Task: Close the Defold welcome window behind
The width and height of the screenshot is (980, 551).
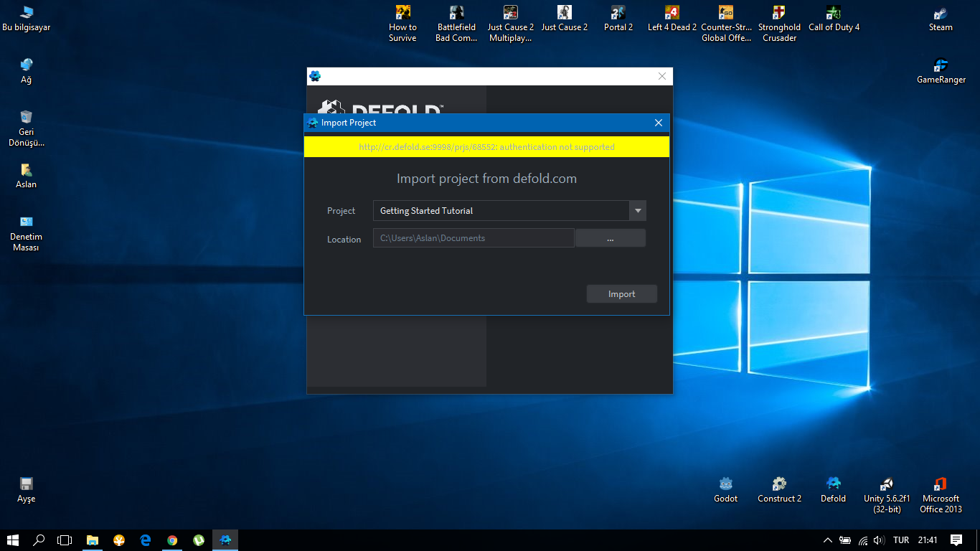Action: click(662, 76)
